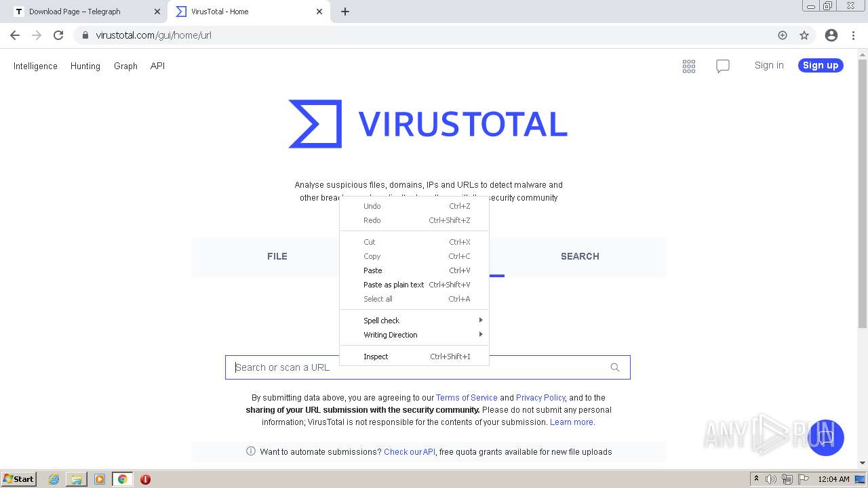Open the Privacy Policy link

click(x=540, y=398)
